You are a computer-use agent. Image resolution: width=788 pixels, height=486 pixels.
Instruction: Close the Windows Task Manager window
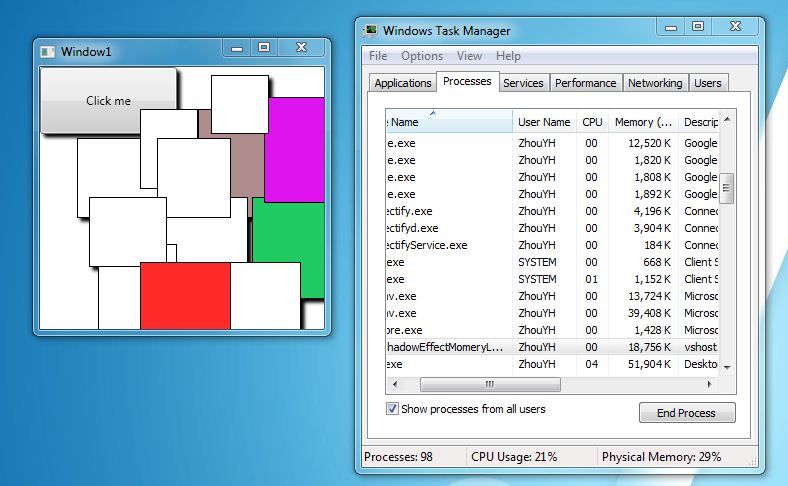point(736,27)
